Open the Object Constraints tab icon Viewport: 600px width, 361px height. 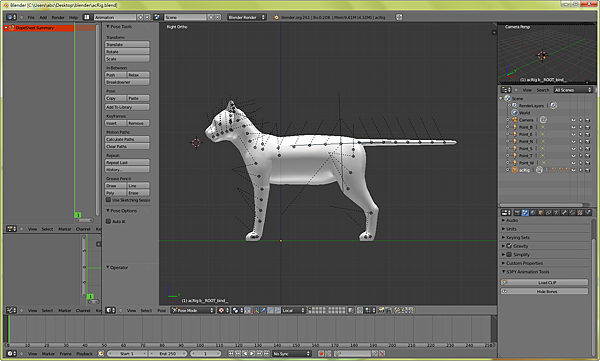pyautogui.click(x=549, y=212)
